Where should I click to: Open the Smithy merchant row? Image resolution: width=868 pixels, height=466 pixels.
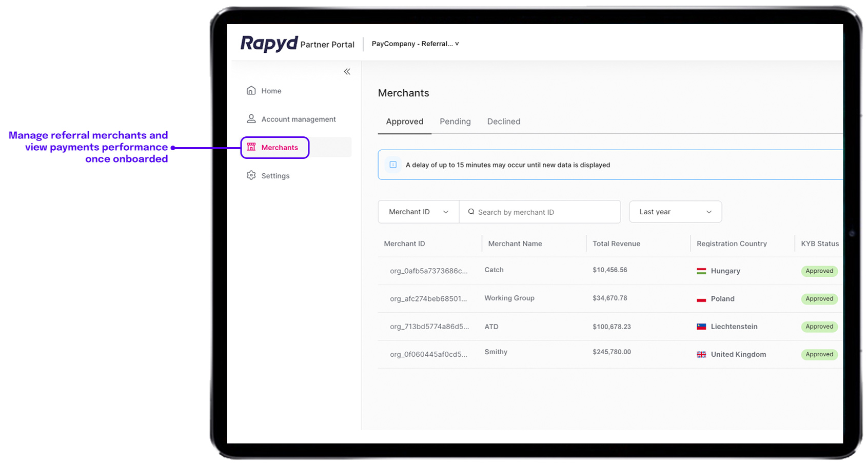point(496,352)
